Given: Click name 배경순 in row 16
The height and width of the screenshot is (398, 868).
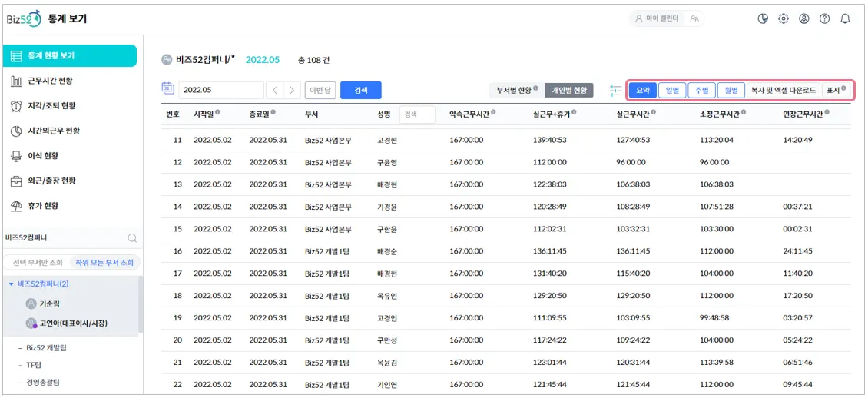Looking at the screenshot, I should click(x=386, y=251).
